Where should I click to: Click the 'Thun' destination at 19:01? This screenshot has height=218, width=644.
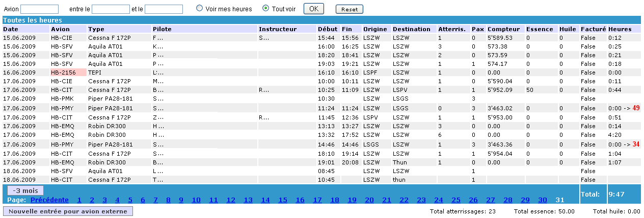pos(399,162)
